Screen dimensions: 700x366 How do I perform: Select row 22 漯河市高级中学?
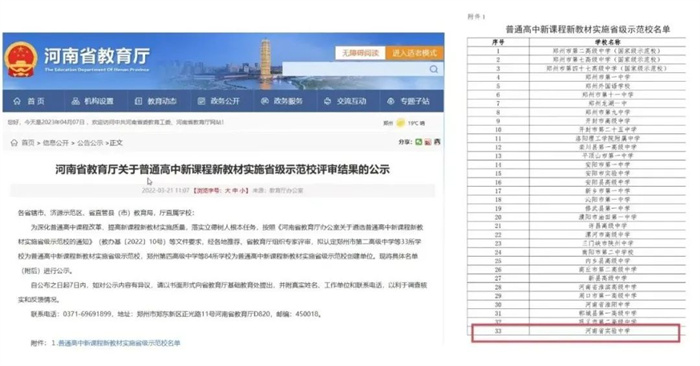tap(576, 235)
